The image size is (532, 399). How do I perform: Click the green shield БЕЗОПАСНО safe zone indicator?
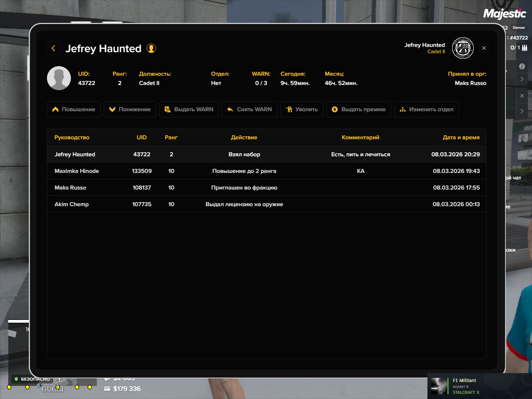pyautogui.click(x=32, y=379)
